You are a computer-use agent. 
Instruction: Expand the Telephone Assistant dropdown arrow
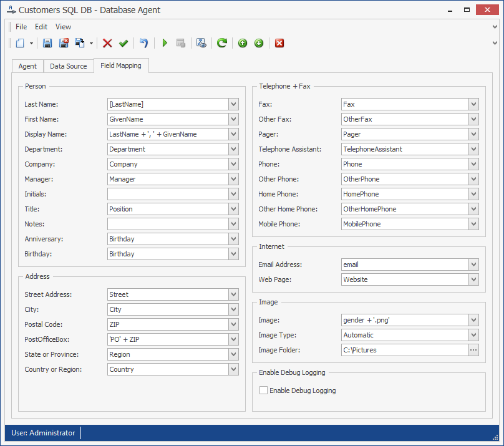(473, 149)
